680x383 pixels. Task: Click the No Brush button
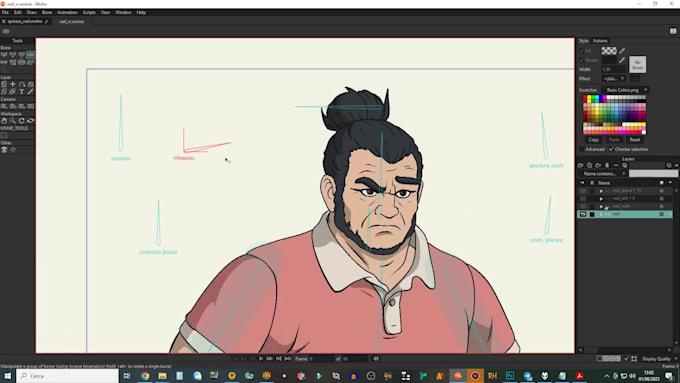point(638,65)
